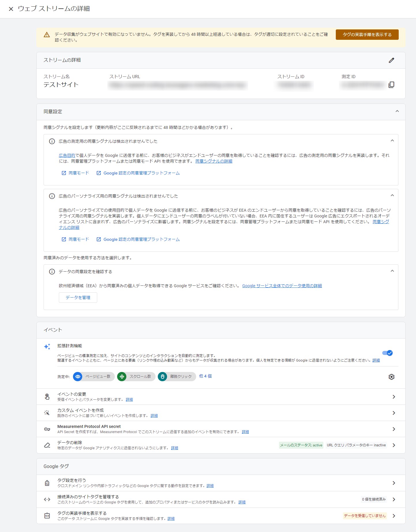Click the 離脱クリック mouse icon chip
Screen dimensions: 416x532
(162, 377)
